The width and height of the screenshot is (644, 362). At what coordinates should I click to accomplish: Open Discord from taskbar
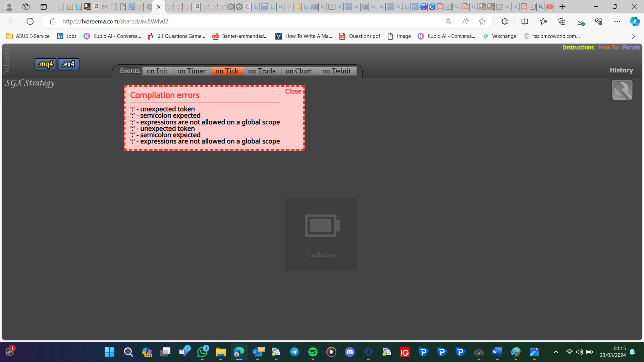pyautogui.click(x=350, y=352)
